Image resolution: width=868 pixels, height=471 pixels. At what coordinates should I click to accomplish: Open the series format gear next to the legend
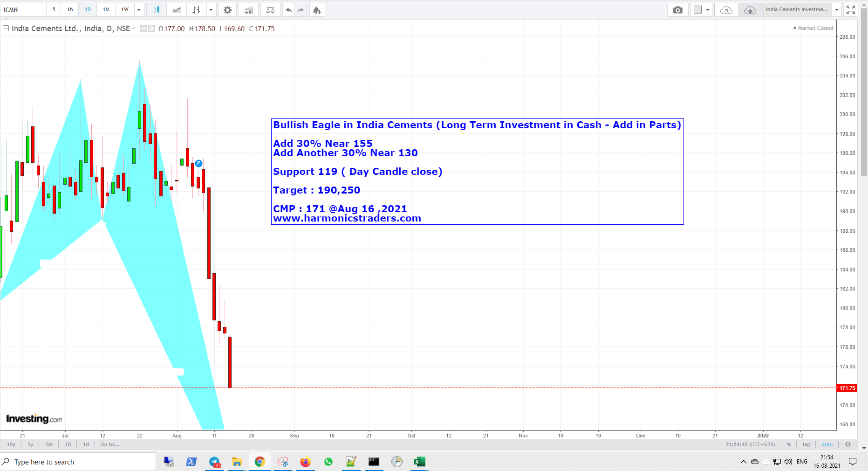click(151, 28)
